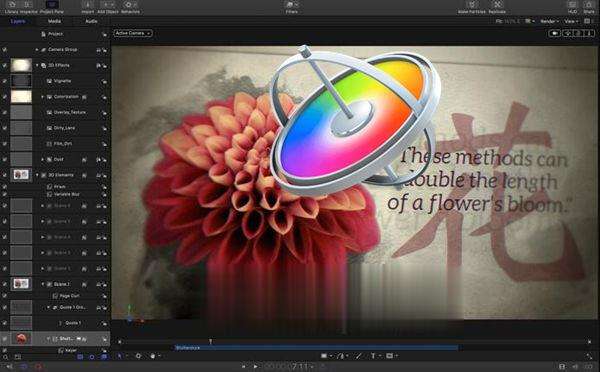The height and width of the screenshot is (372, 600).
Task: Select the arrow Select/Transform tool
Action: point(119,356)
